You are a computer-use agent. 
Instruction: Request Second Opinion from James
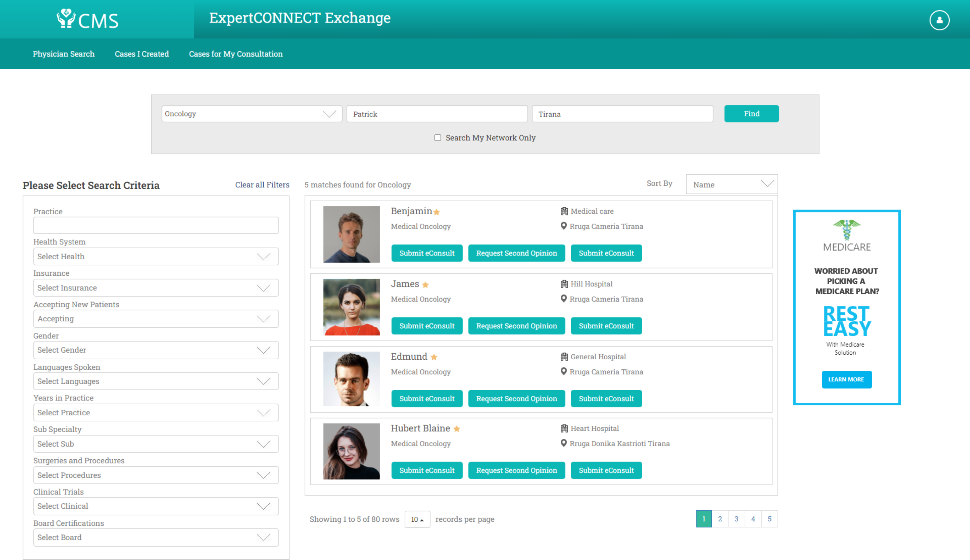[x=517, y=326]
